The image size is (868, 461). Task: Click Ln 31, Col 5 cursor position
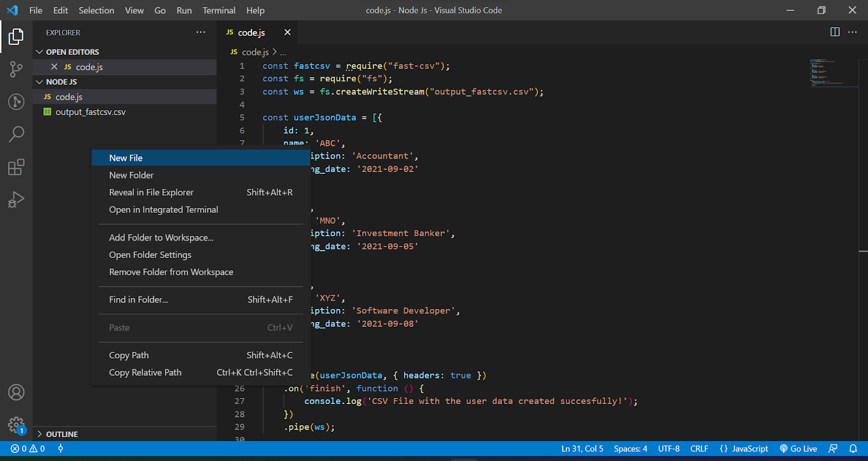click(x=582, y=449)
